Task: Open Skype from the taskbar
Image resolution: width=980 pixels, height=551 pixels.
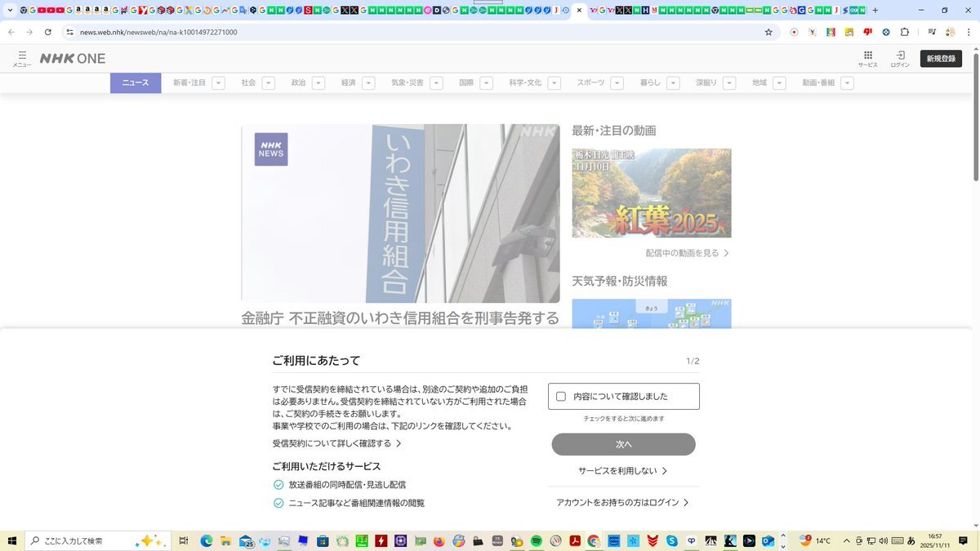Action: coord(671,540)
